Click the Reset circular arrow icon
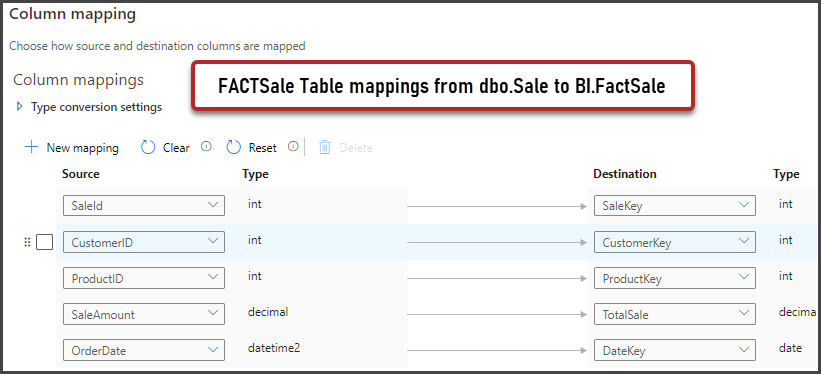The image size is (821, 374). point(234,148)
